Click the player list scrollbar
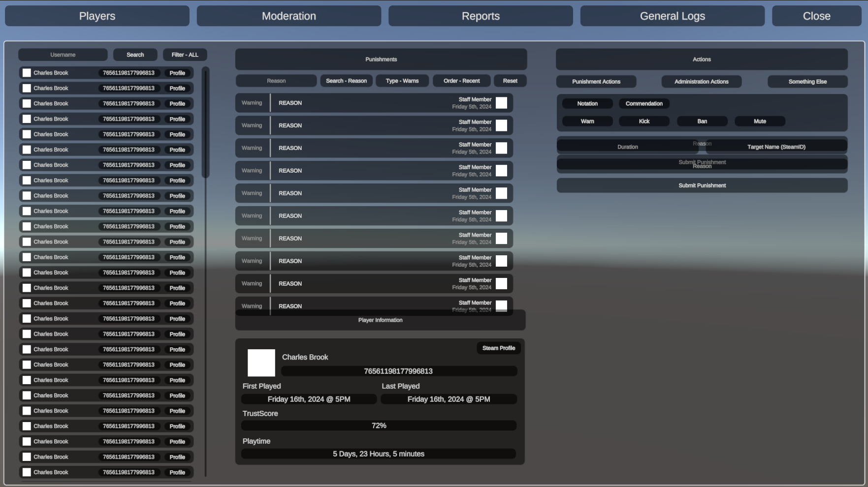The image size is (868, 487). click(x=206, y=123)
